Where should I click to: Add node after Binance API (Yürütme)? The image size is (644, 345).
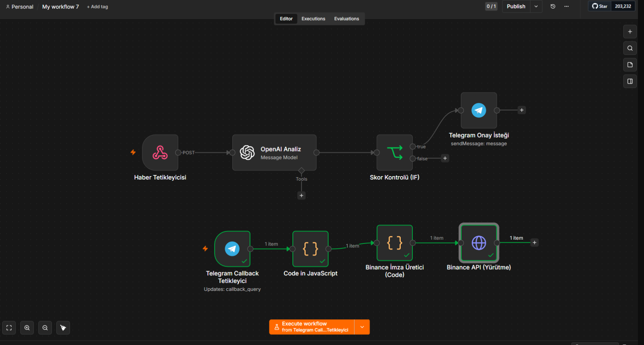pos(534,242)
